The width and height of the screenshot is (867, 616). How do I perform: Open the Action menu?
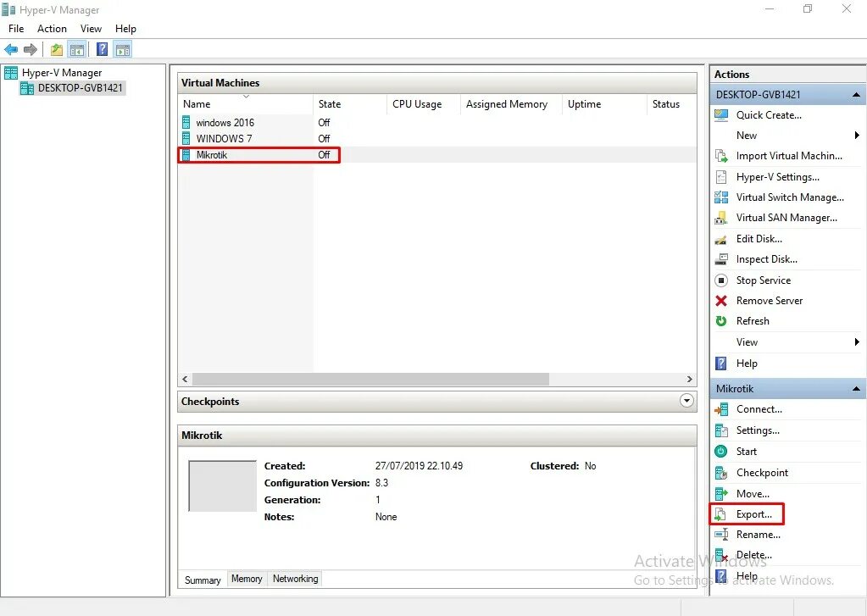(x=52, y=29)
